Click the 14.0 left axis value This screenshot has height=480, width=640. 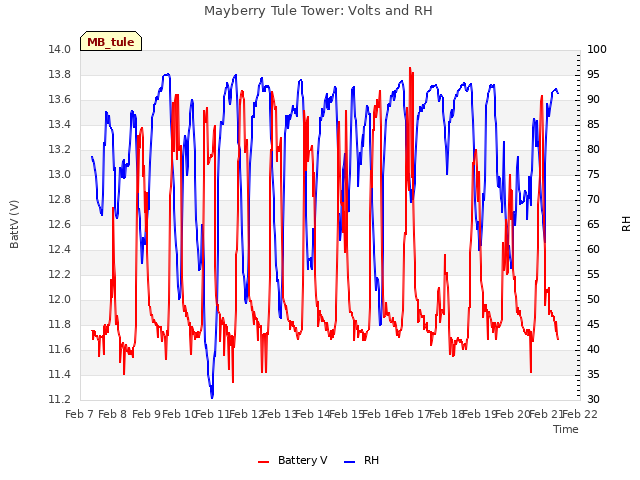(x=60, y=49)
